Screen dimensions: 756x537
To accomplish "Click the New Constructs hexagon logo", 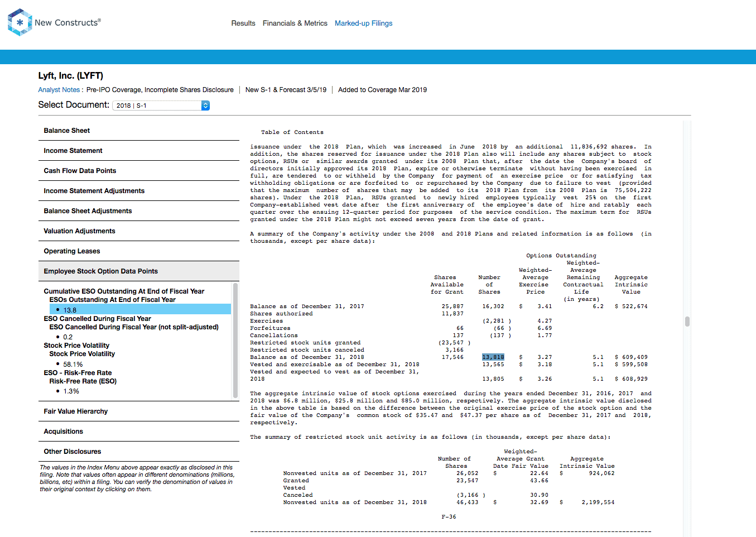I will coord(20,22).
